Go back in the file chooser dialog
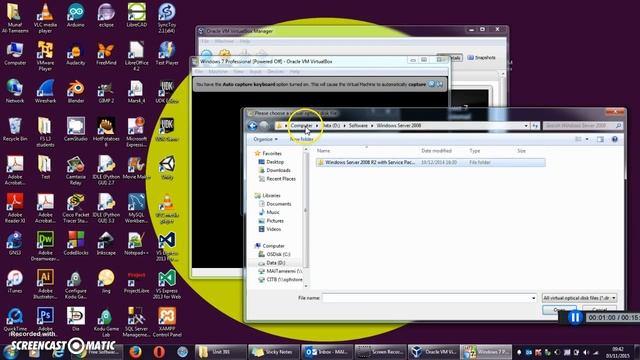Screen dimensions: 640x360 pyautogui.click(x=252, y=126)
